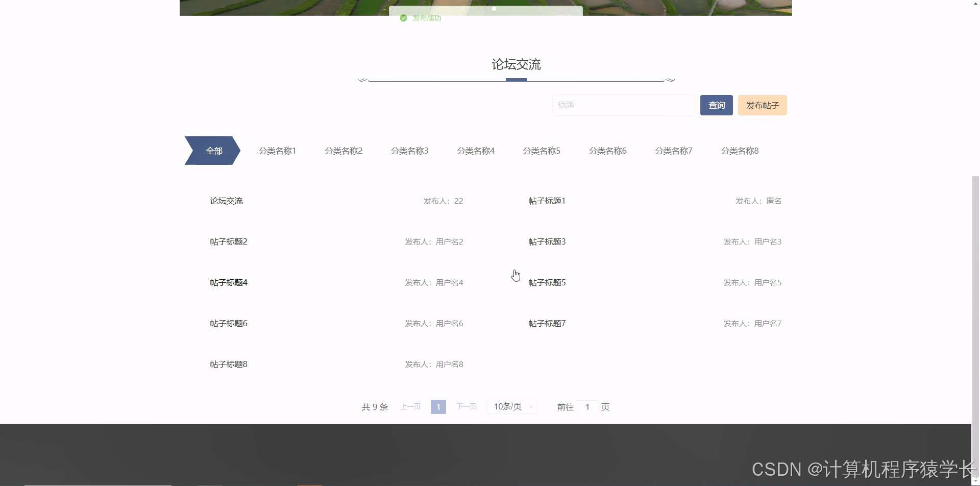Viewport: 980px width, 486px height.
Task: Focus the 标题 search input field
Action: 623,105
